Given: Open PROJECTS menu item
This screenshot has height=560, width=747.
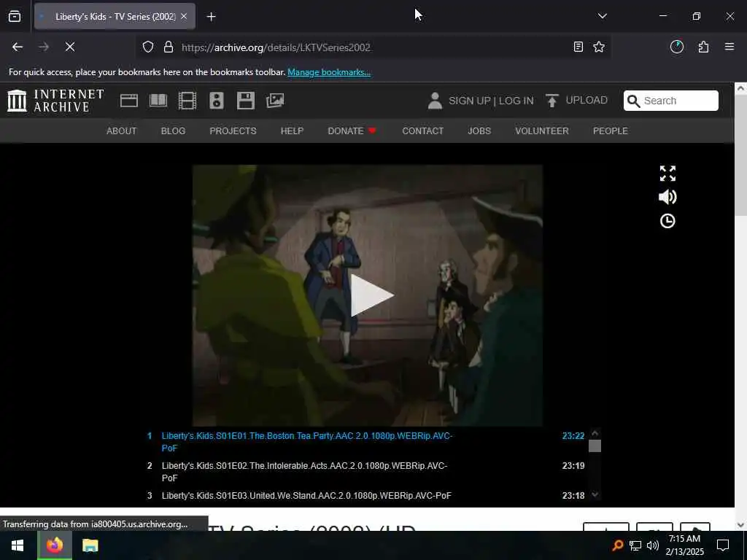Looking at the screenshot, I should (x=233, y=131).
